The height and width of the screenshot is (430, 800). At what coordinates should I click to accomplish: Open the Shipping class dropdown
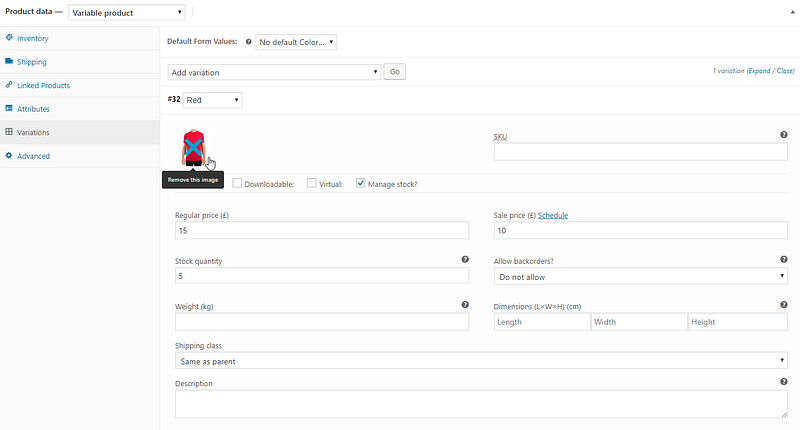[481, 361]
